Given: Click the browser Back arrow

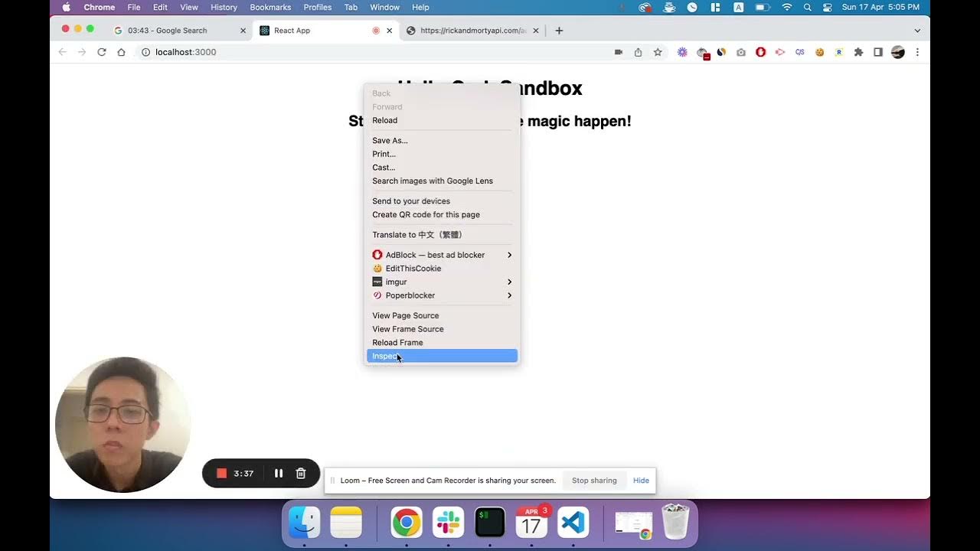Looking at the screenshot, I should [x=63, y=52].
